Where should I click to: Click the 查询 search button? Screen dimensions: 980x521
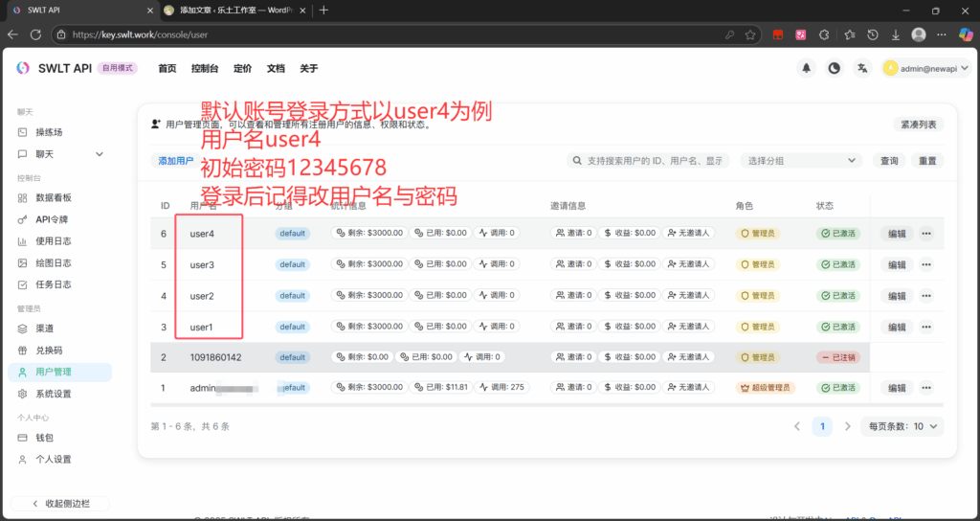pyautogui.click(x=889, y=161)
